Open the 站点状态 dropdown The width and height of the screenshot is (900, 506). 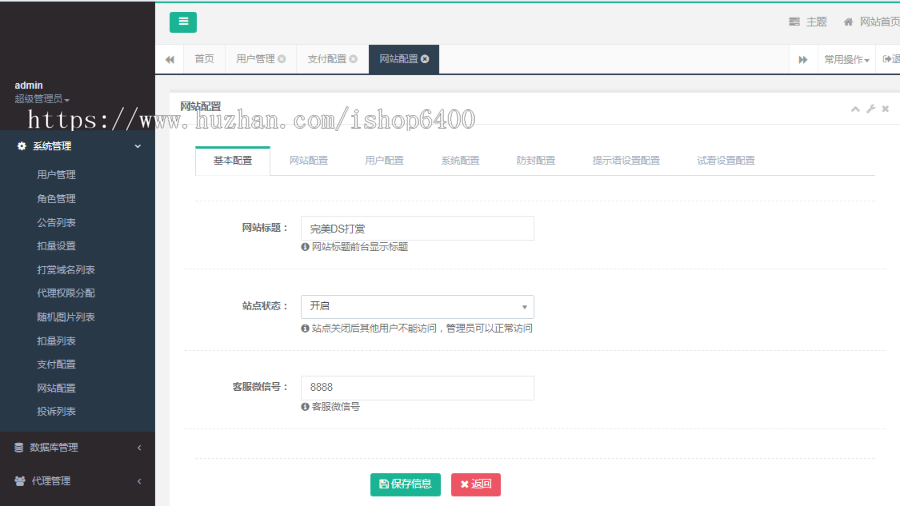point(417,306)
